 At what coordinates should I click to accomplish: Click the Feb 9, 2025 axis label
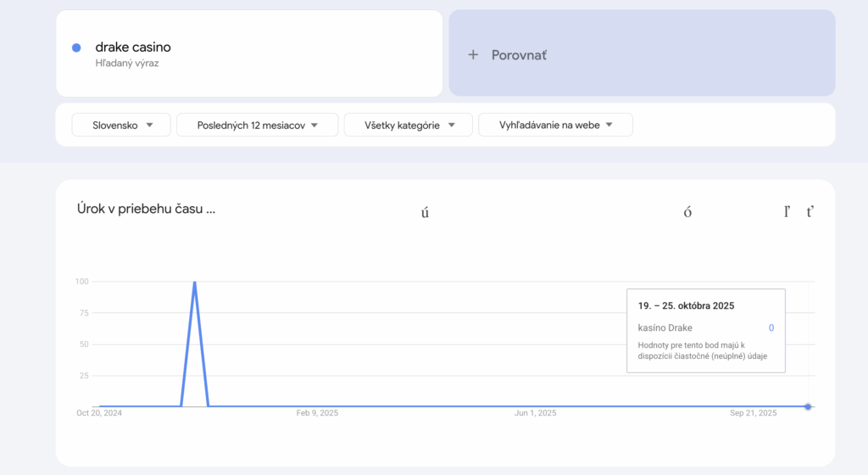tap(317, 413)
